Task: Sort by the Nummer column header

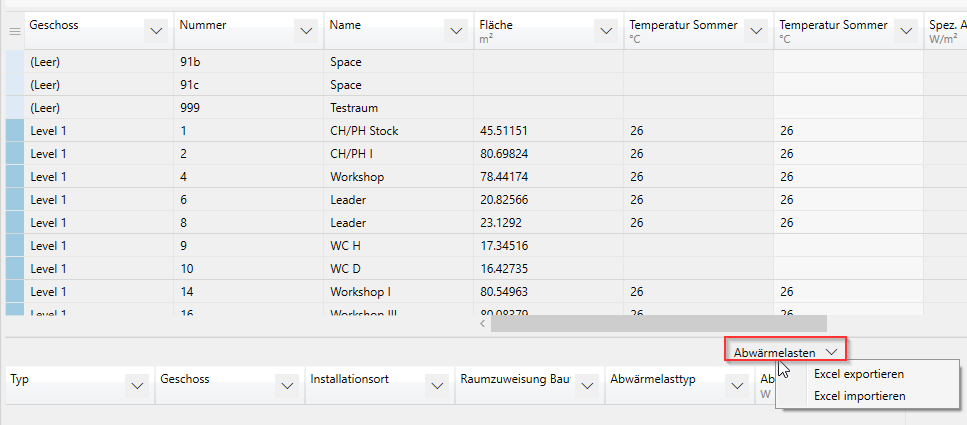Action: (x=203, y=25)
